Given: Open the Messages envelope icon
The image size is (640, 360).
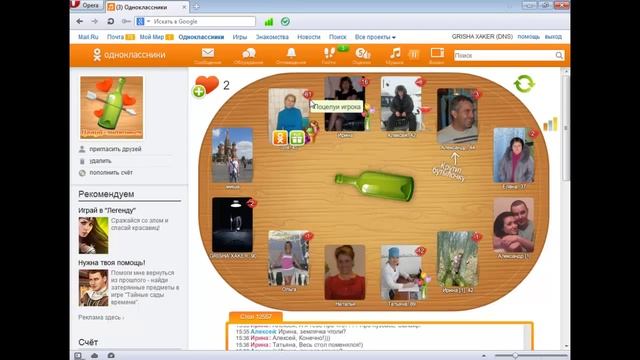Looking at the screenshot, I should click(x=208, y=53).
